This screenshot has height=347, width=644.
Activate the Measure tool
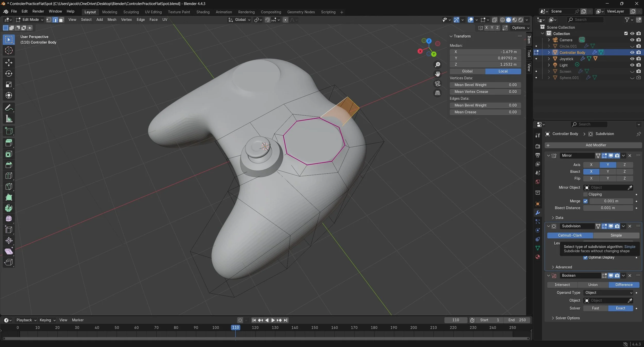pos(9,119)
